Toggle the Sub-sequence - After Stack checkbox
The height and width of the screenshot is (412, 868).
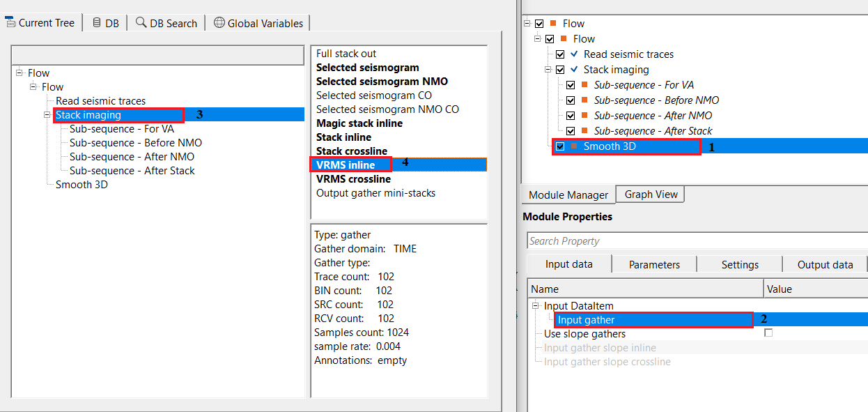(571, 131)
